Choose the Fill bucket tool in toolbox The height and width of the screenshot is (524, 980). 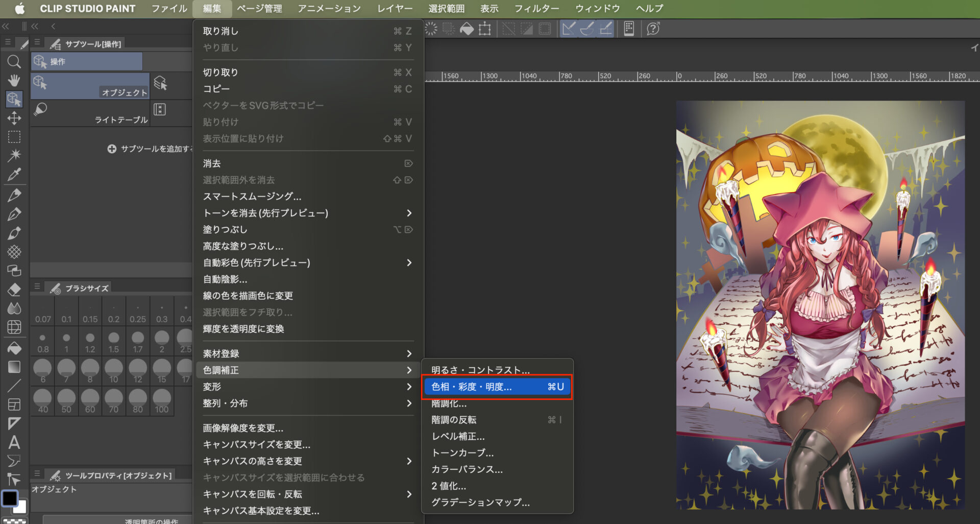(14, 348)
